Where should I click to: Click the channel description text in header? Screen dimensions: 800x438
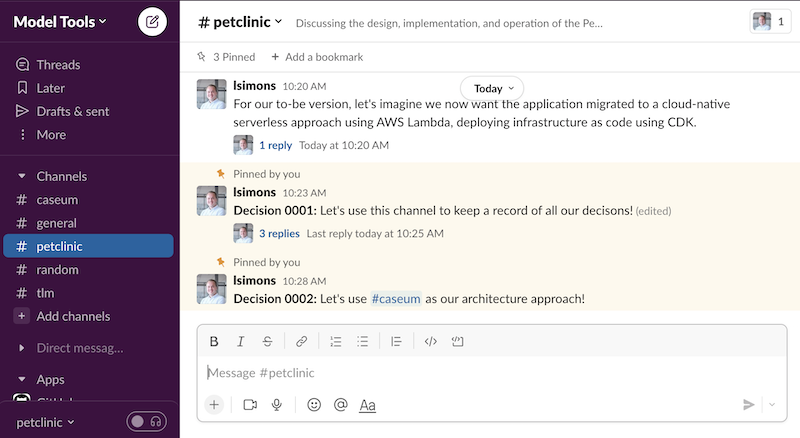click(449, 23)
